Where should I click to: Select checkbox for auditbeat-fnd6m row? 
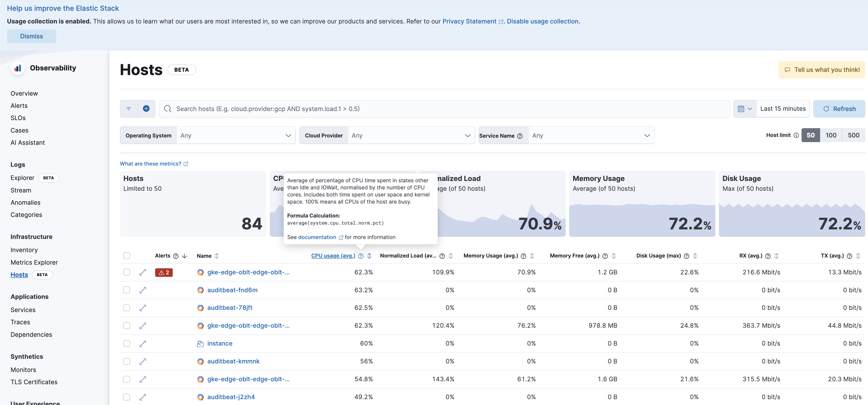(x=127, y=290)
